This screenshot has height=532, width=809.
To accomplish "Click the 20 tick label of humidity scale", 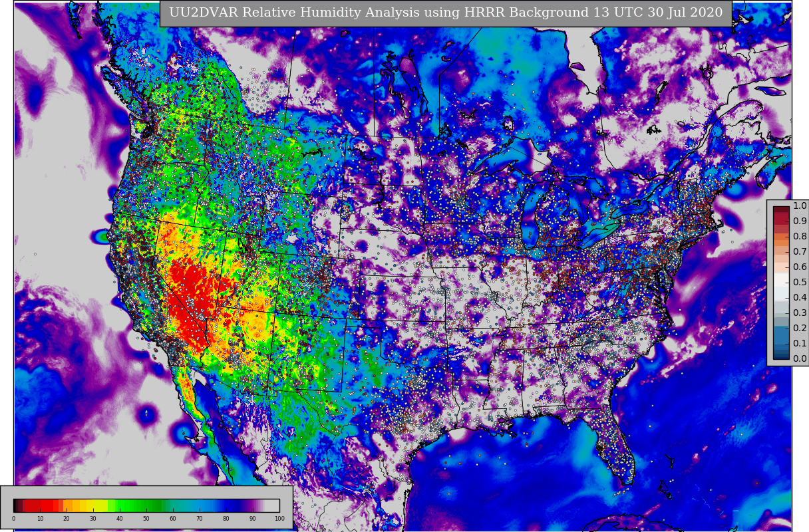I will click(67, 519).
